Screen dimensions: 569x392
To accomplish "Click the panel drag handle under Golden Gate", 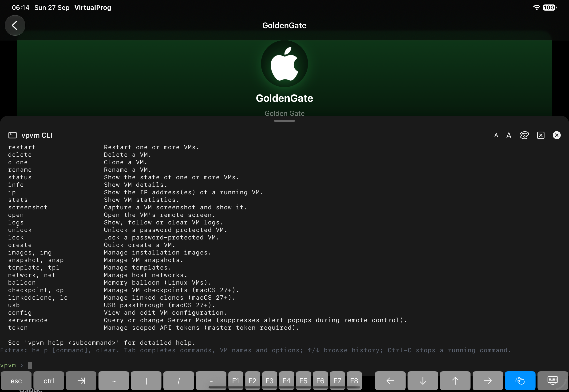I will coord(284,121).
